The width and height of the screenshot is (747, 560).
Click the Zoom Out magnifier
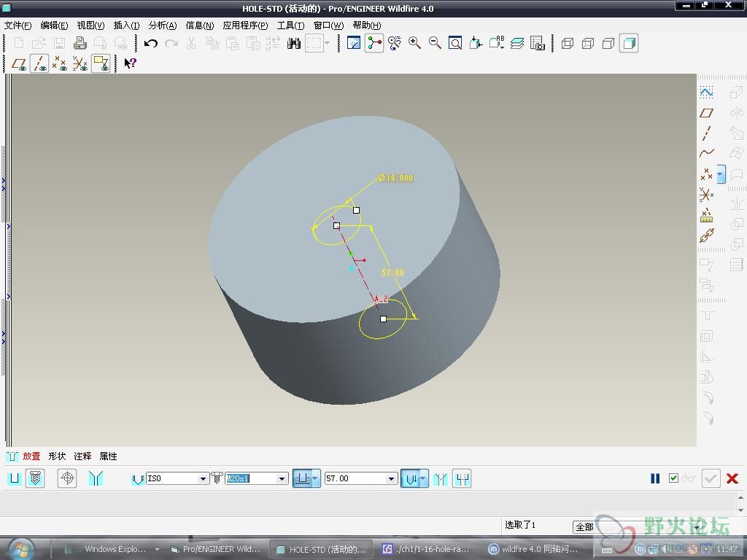[x=435, y=43]
